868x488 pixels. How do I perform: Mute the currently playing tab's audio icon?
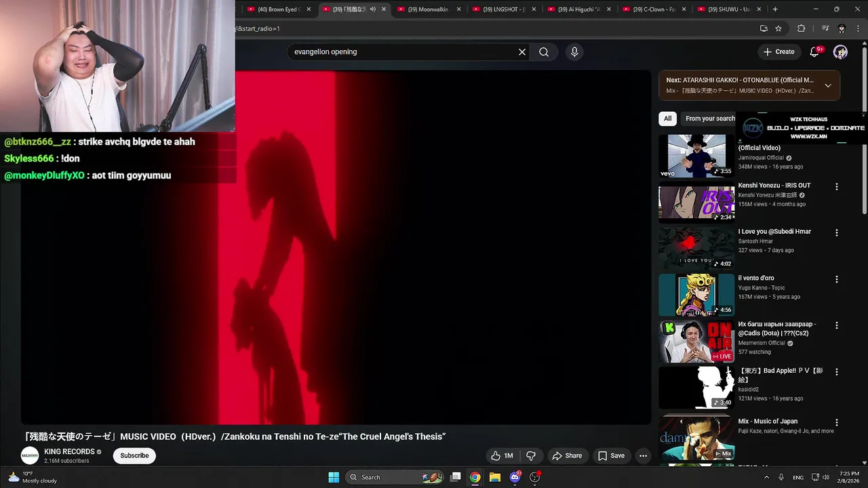tap(372, 9)
